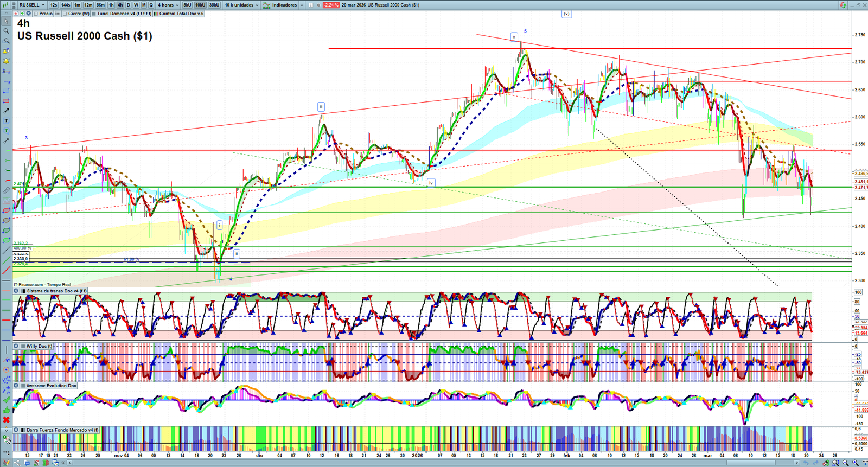
Task: Select the arrow drawing tool
Action: (6, 111)
